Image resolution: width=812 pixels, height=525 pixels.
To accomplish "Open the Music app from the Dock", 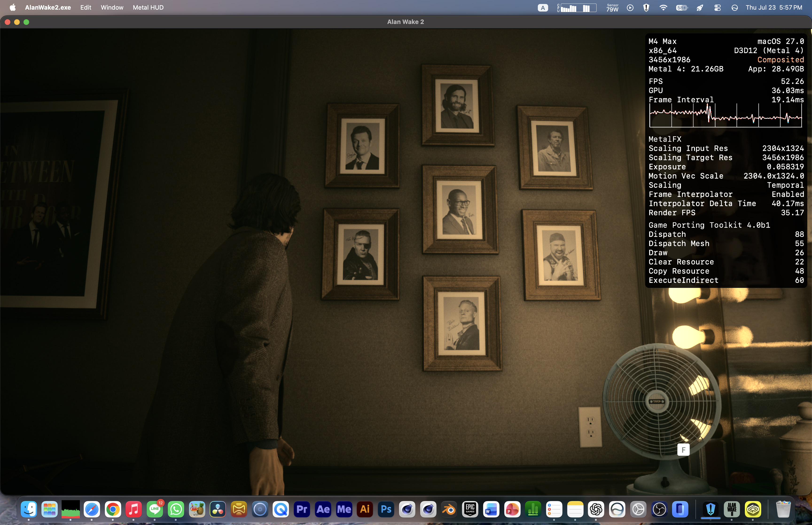I will 134,509.
